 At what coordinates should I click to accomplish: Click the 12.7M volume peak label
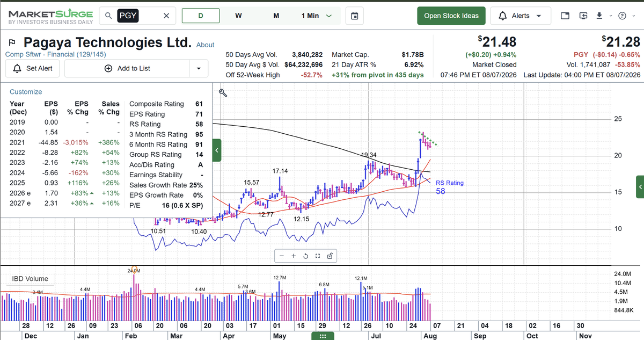tap(280, 278)
